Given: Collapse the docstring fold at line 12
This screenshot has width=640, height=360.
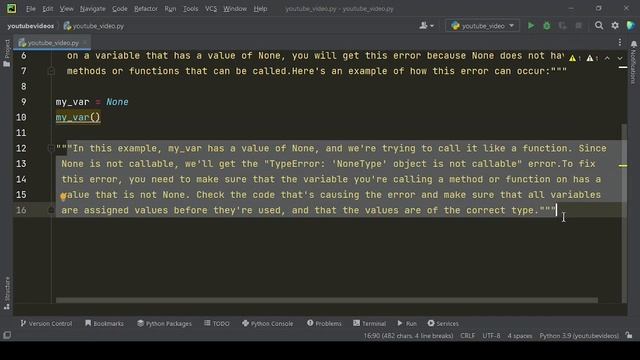Looking at the screenshot, I should point(51,148).
